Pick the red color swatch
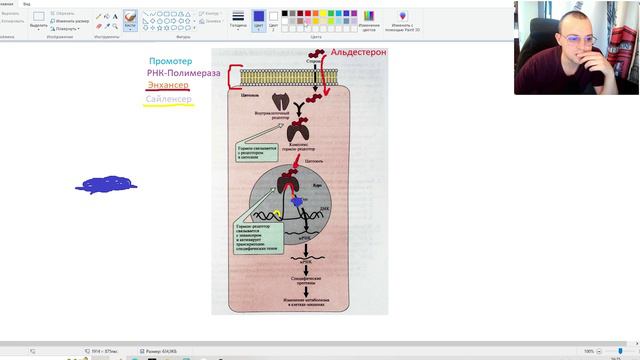 [308, 13]
